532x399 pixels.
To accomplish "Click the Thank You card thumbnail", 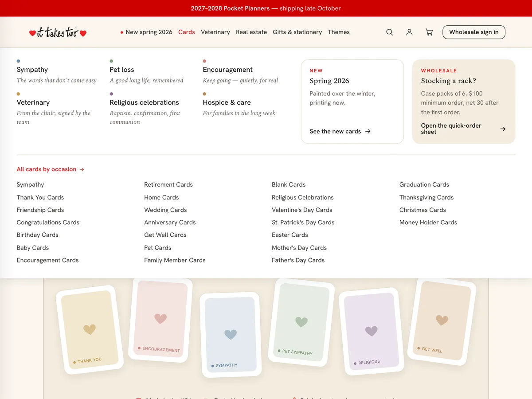I will [x=90, y=329].
